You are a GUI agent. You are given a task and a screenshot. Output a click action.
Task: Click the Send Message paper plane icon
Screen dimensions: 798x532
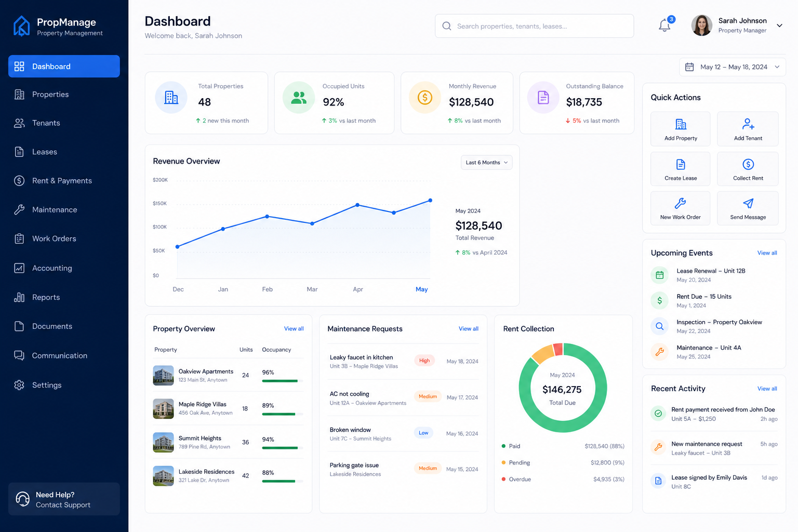click(x=748, y=203)
